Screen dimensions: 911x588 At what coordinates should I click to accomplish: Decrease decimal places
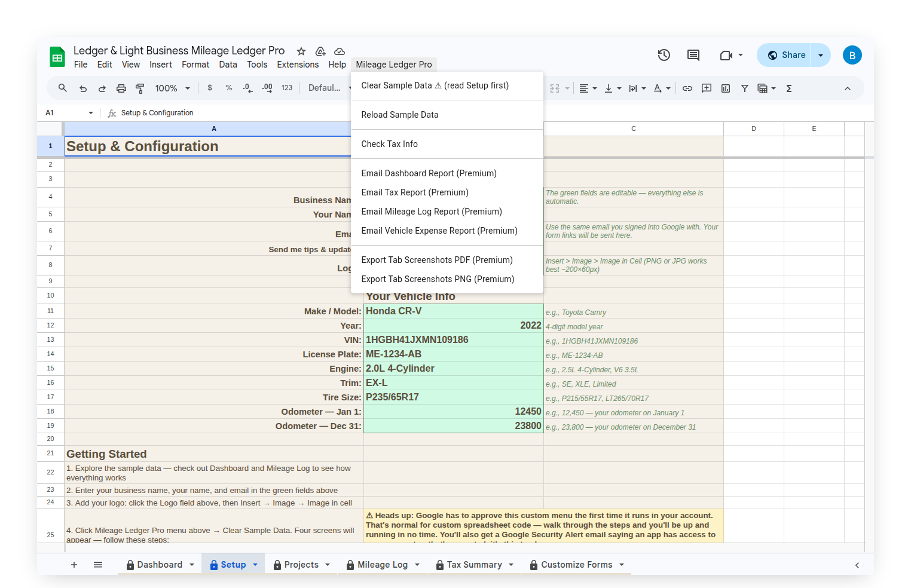pos(247,88)
